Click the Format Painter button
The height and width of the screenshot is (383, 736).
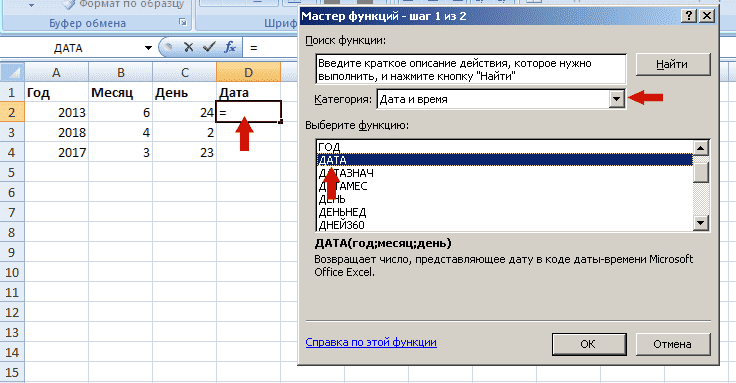click(123, 5)
